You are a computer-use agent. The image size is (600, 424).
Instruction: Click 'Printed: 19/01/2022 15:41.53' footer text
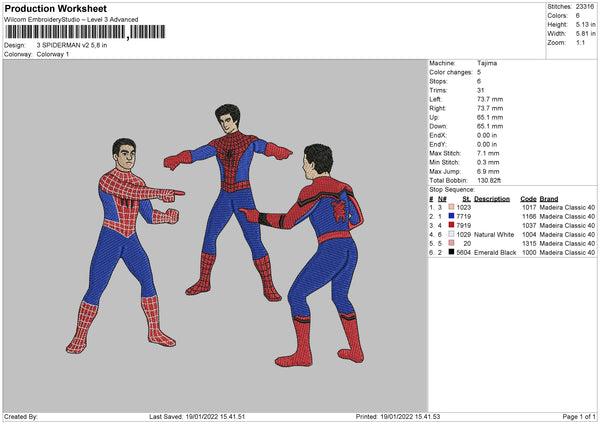pos(398,417)
